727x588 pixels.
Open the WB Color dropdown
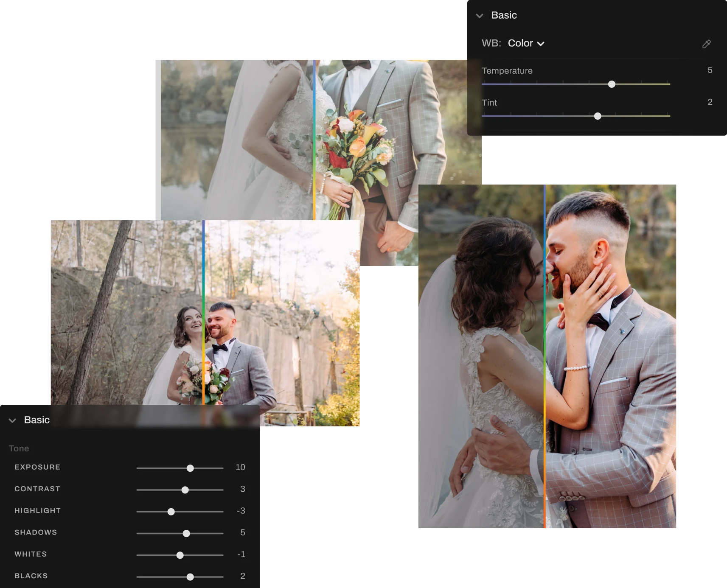click(526, 43)
